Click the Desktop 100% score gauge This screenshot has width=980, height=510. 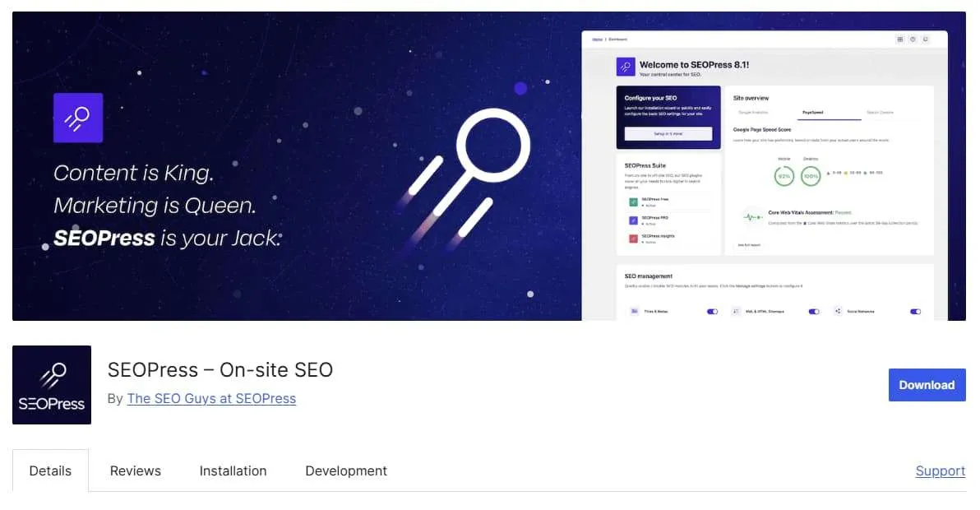click(811, 176)
